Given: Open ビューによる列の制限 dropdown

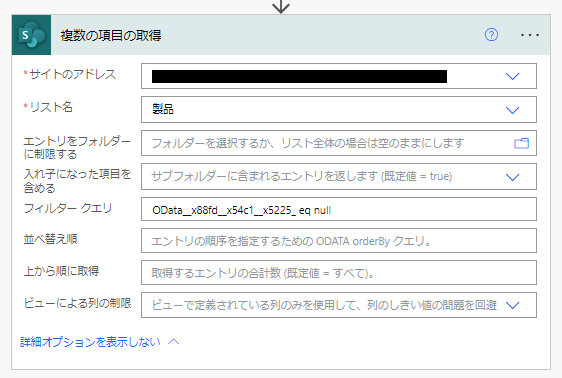Looking at the screenshot, I should (x=513, y=305).
